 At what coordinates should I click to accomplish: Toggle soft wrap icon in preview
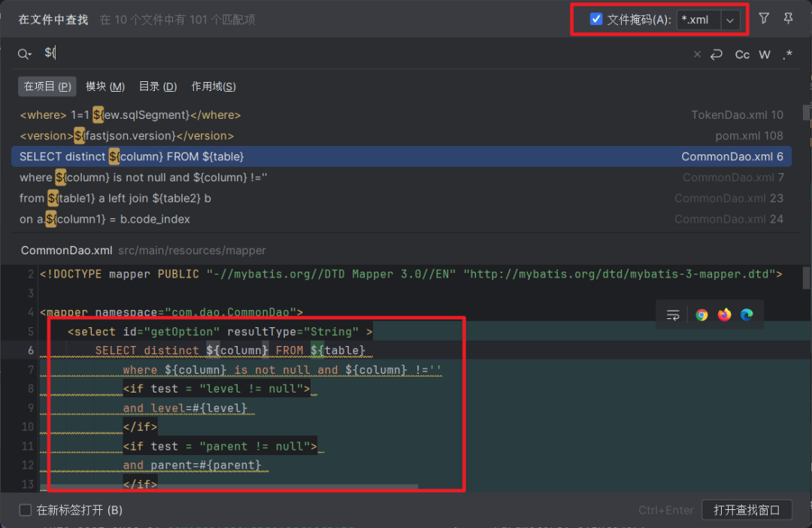(673, 314)
